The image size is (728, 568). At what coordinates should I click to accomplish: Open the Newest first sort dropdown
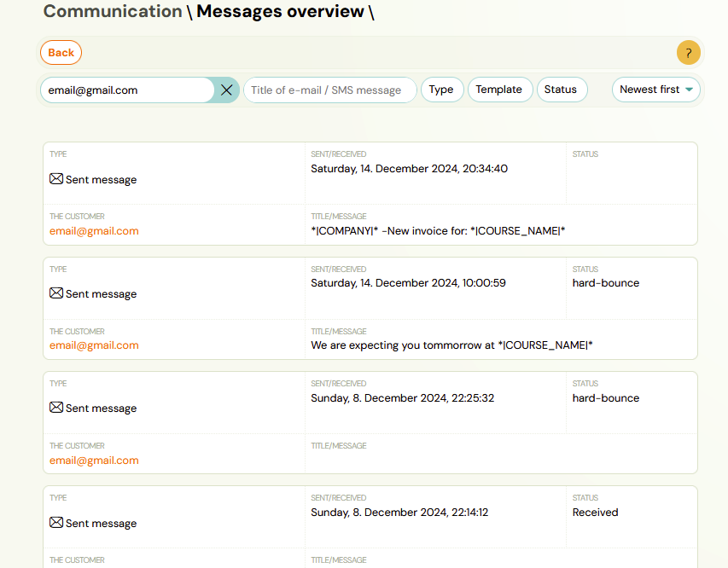pyautogui.click(x=655, y=90)
